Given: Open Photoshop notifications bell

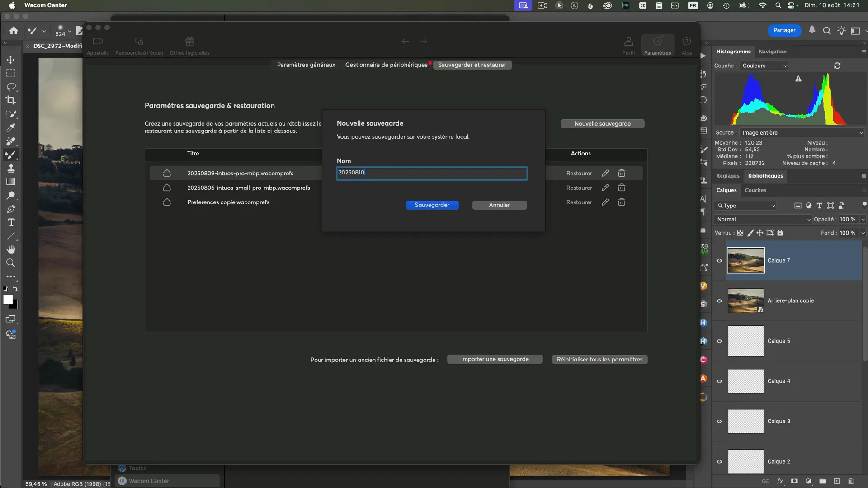Looking at the screenshot, I should [x=812, y=30].
